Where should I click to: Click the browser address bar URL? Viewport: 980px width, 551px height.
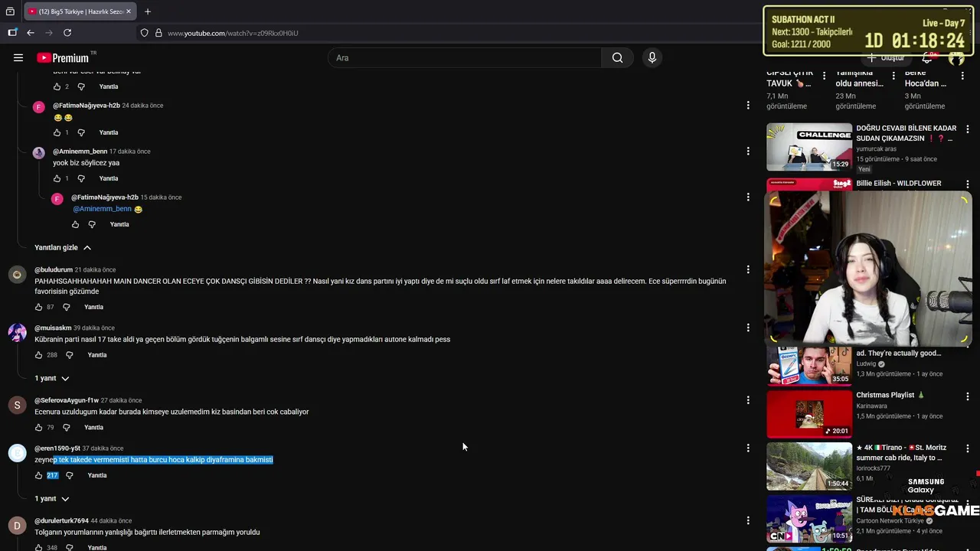pos(233,33)
